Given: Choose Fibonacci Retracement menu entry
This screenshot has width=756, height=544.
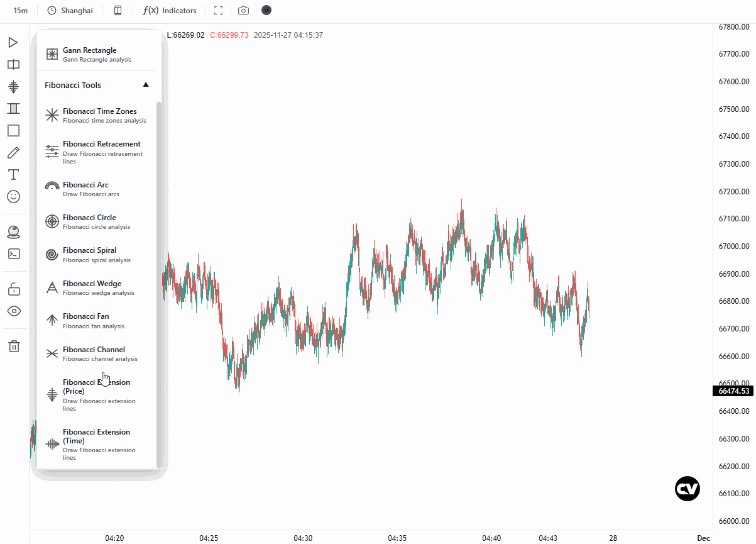Looking at the screenshot, I should coord(97,153).
